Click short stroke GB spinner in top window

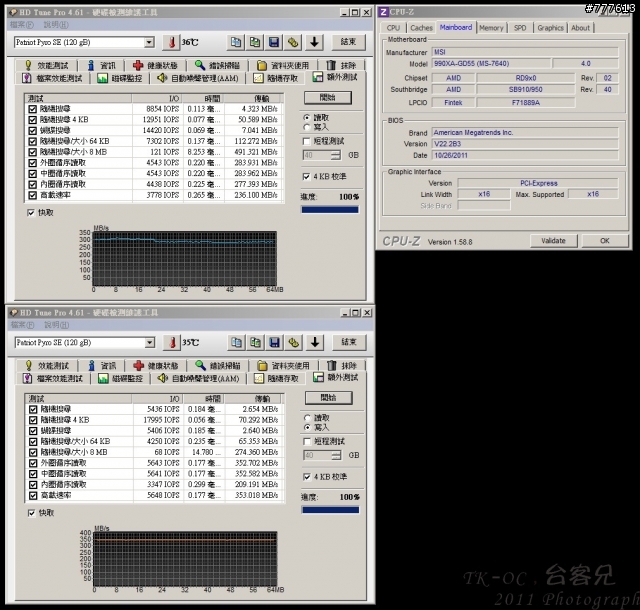click(336, 155)
